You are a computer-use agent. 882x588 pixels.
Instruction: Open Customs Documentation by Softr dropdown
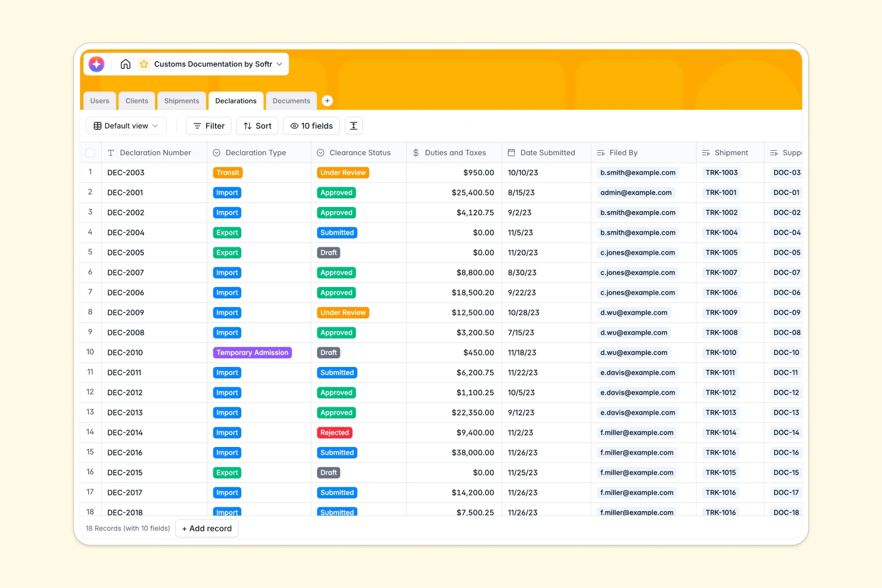coord(218,64)
